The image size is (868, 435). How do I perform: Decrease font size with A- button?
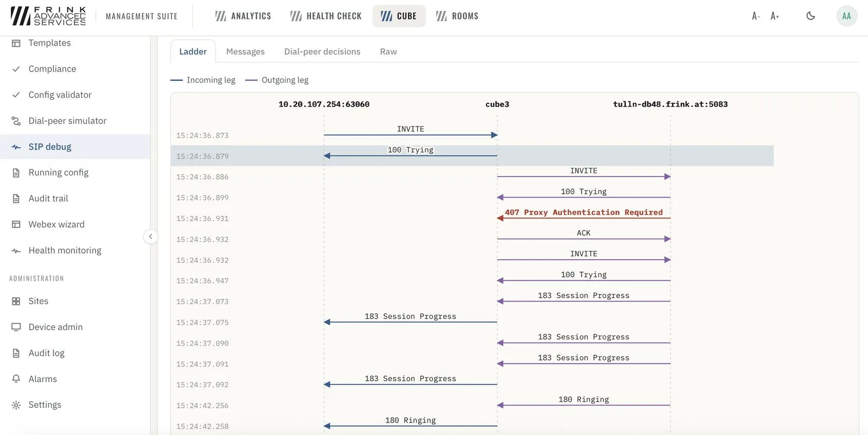point(756,16)
